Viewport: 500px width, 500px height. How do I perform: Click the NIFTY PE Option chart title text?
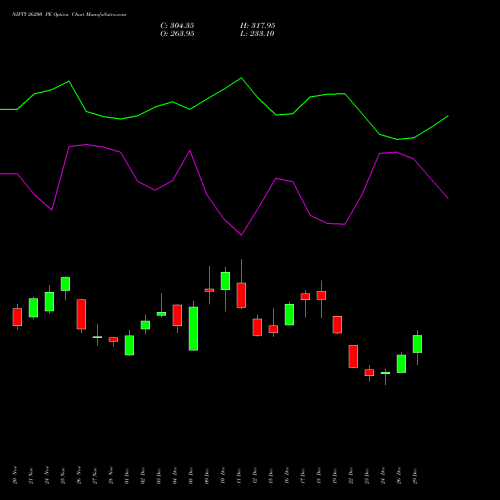pos(69,15)
